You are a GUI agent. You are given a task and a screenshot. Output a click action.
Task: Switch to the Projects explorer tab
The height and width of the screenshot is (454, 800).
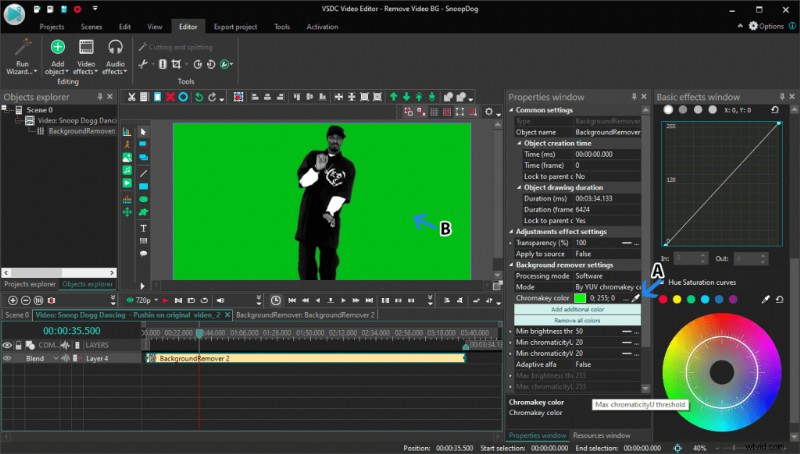pyautogui.click(x=30, y=284)
